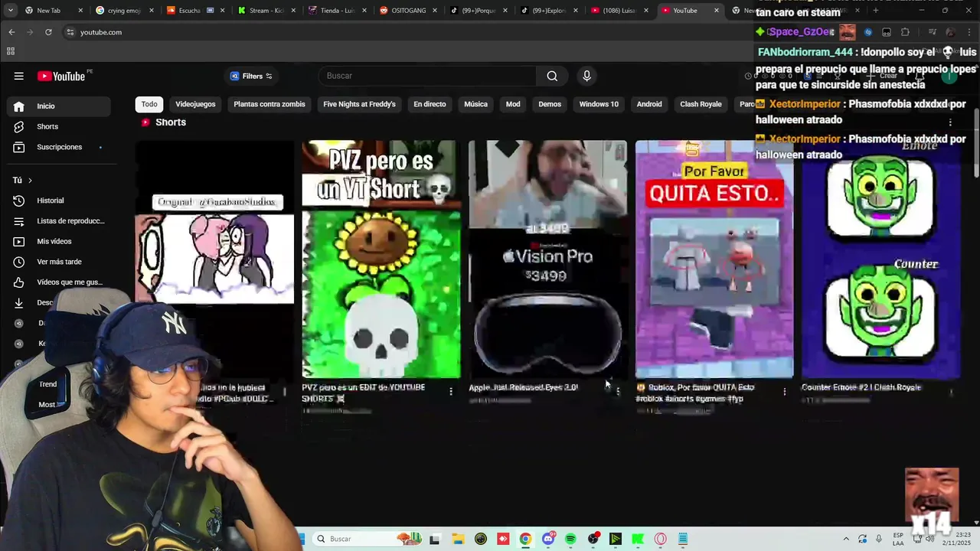Open options menu for Counter Emote short
The image size is (980, 551).
tap(951, 392)
